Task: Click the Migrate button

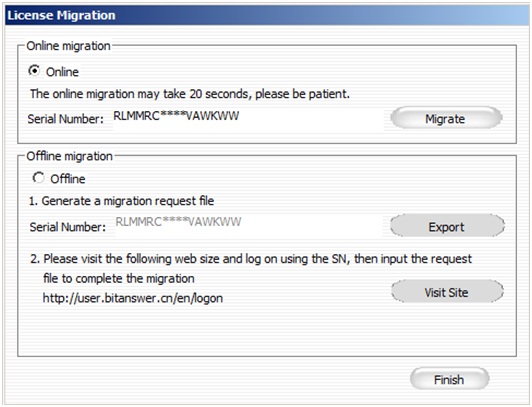Action: tap(446, 118)
